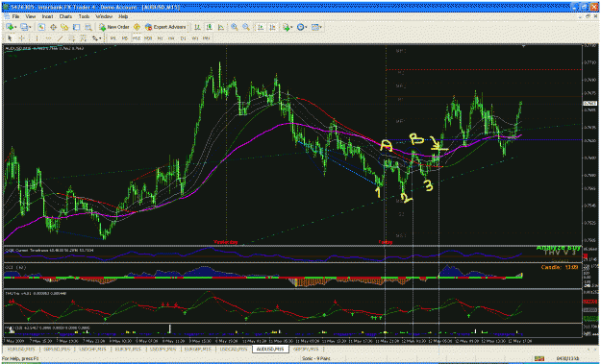This screenshot has width=601, height=364.
Task: Open a new chart with the toolbar icon
Action: [10, 27]
